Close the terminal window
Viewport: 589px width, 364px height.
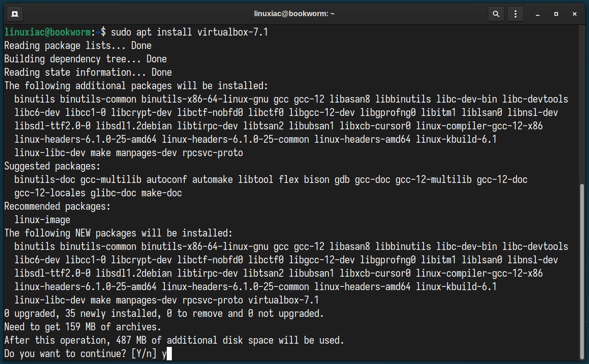click(575, 14)
